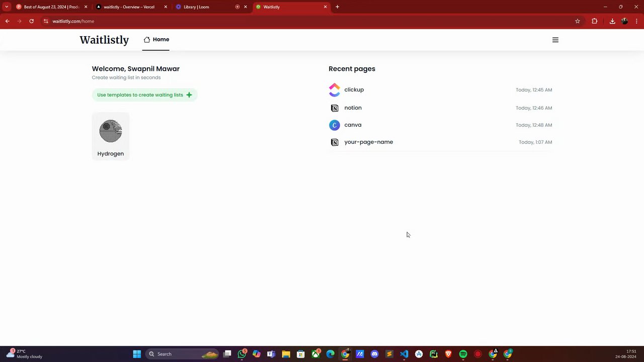The image size is (644, 362).
Task: Open Microsoft Store from taskbar
Action: pyautogui.click(x=301, y=354)
